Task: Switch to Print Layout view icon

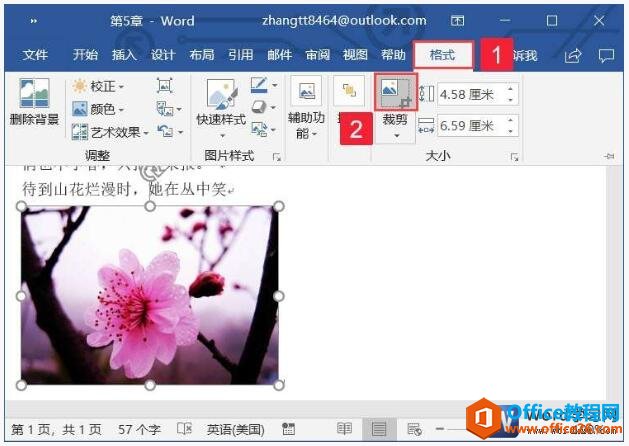Action: click(379, 429)
